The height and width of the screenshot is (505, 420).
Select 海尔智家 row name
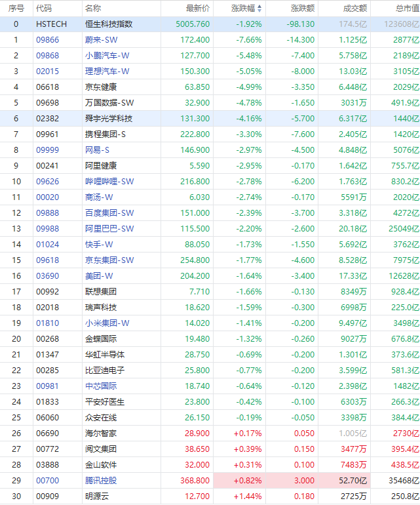(101, 434)
